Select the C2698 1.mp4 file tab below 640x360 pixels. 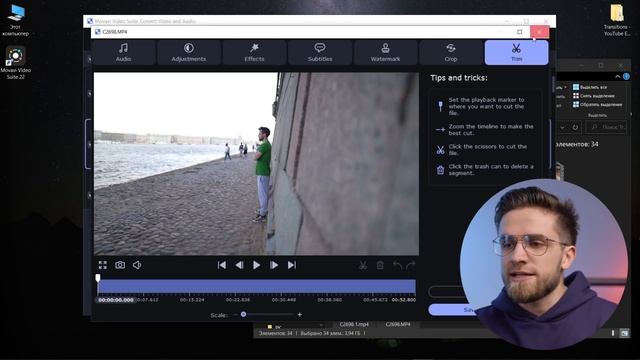[x=354, y=324]
